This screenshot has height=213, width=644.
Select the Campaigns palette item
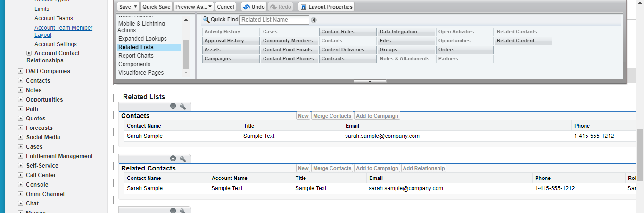coord(231,59)
